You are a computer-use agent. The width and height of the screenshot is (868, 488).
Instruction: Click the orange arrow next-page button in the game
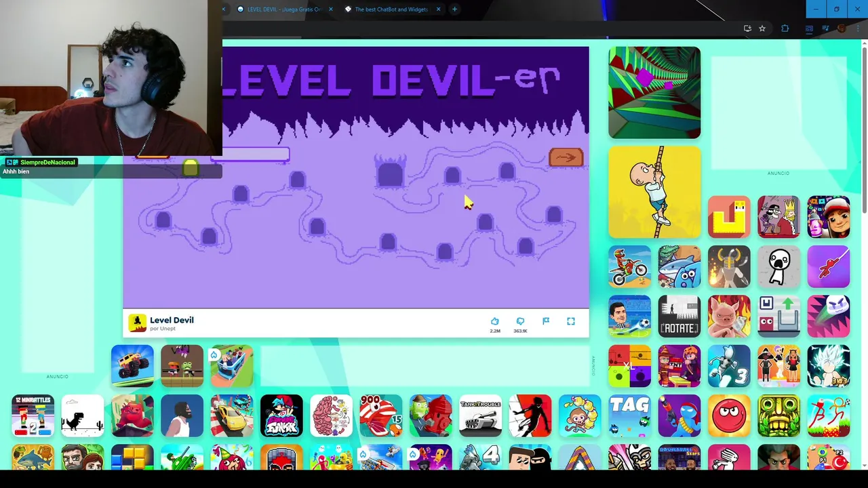[566, 158]
